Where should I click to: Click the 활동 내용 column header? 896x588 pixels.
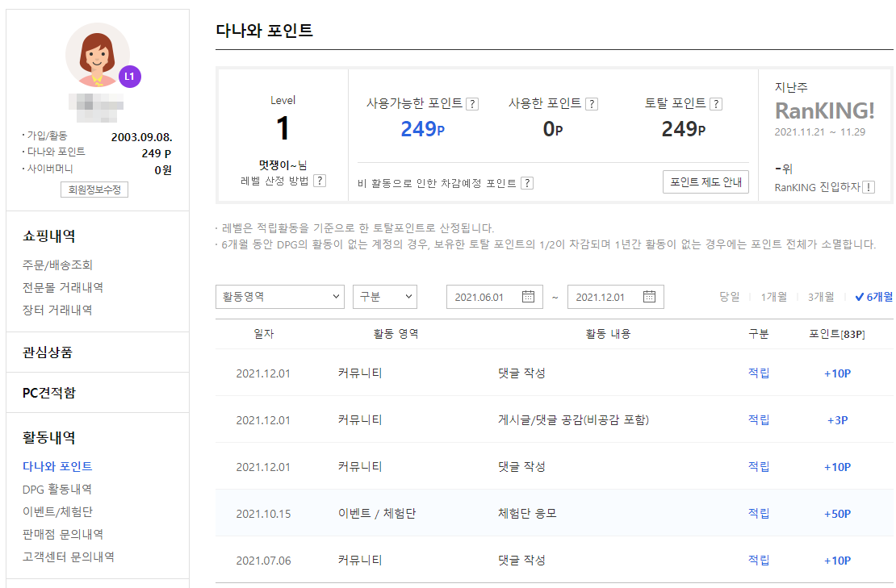pos(608,334)
